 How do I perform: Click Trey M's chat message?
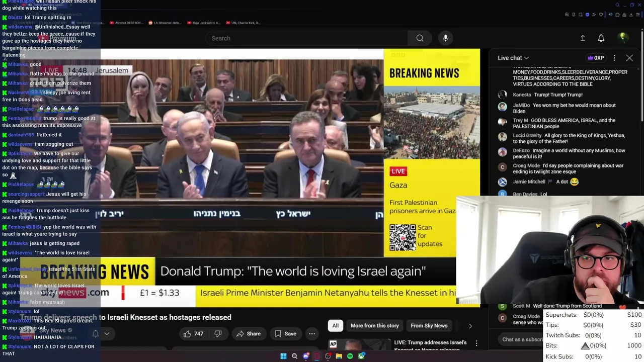click(x=563, y=123)
